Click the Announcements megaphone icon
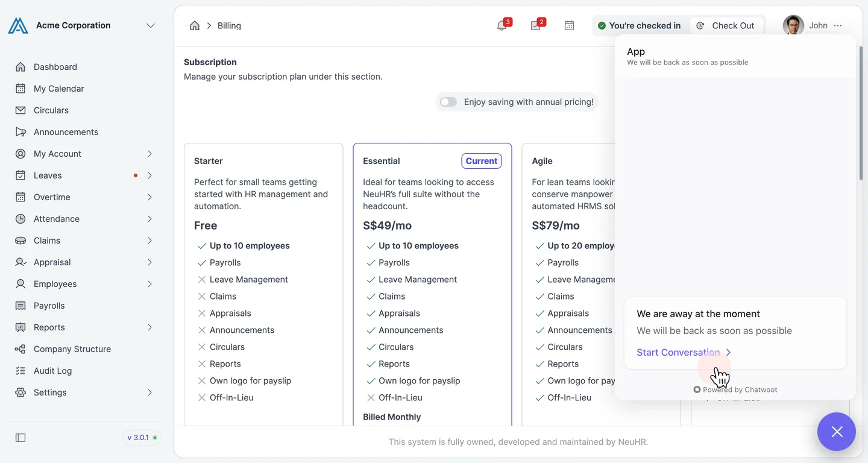This screenshot has height=463, width=868. click(x=20, y=132)
